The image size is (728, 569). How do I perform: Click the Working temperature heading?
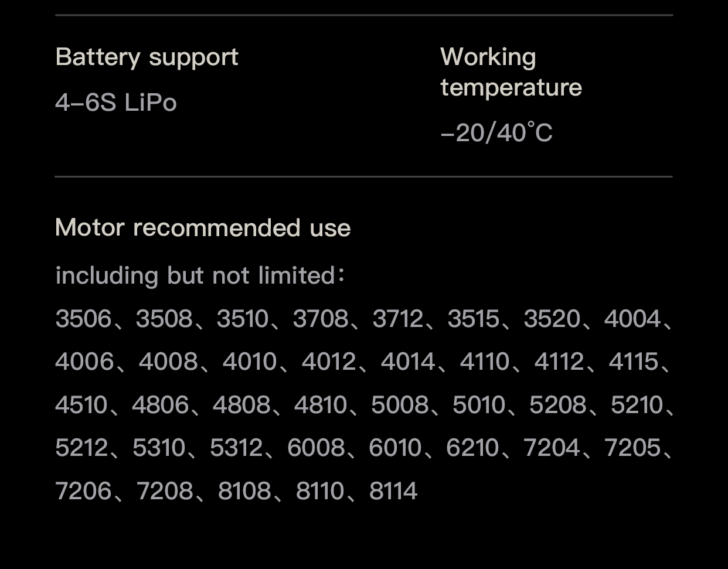point(511,72)
